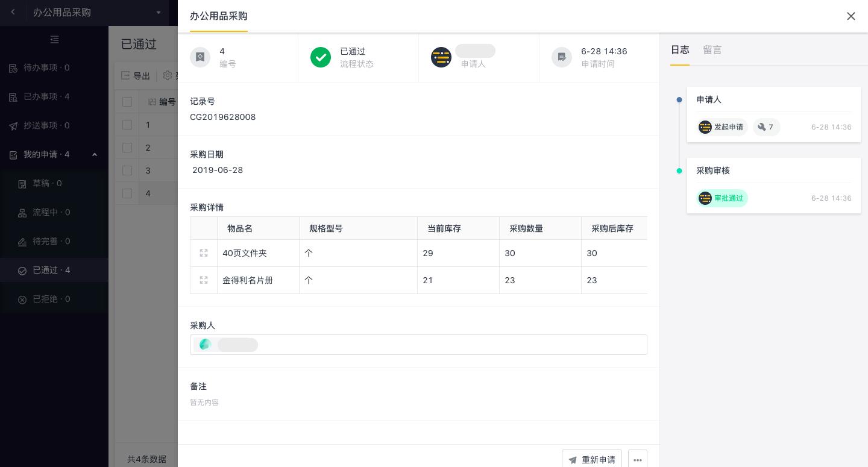868x467 pixels.
Task: Click the applicant avatar in the log panel
Action: pos(705,127)
